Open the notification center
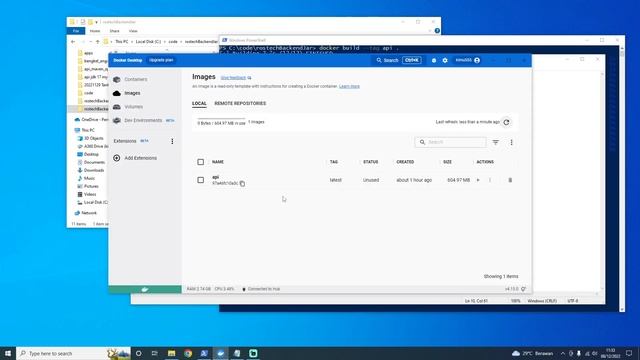Screen dimensions: 640x360 tap(629, 353)
